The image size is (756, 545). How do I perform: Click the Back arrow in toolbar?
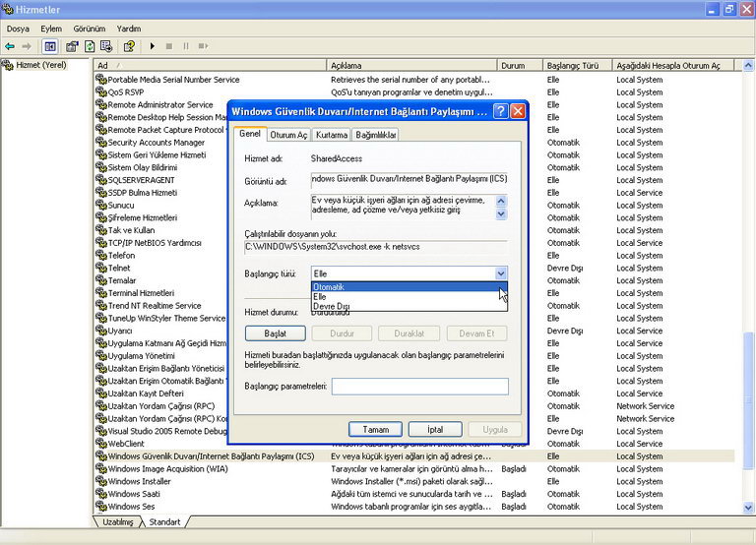[x=10, y=46]
